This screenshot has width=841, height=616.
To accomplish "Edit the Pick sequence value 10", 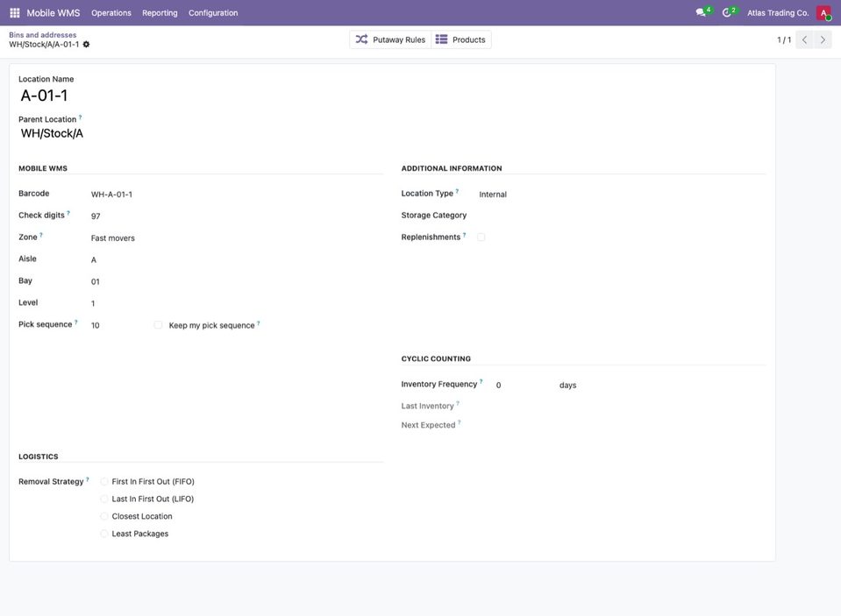I will [118, 325].
